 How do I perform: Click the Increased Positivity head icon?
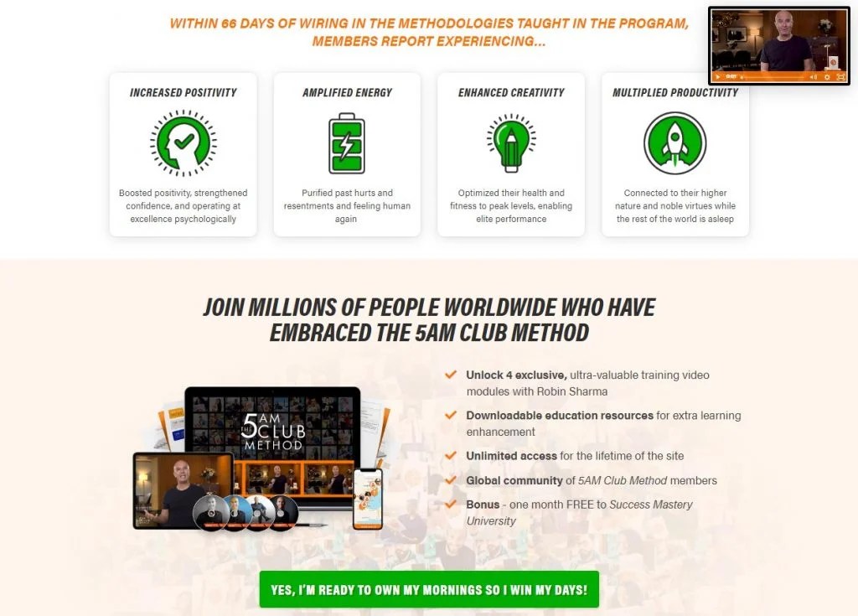[183, 143]
